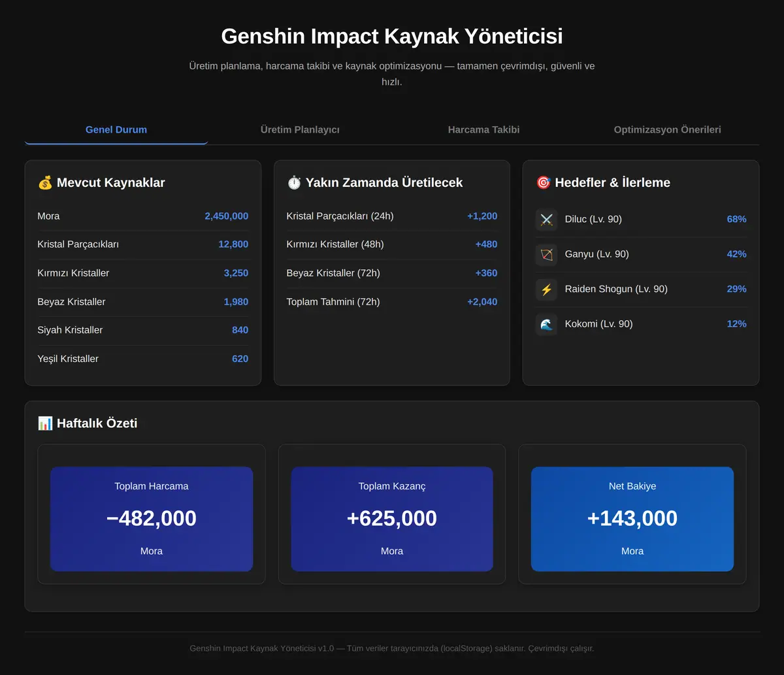Click the Kristal Parçacıkları value 12,800
Screen dimensions: 784x675
pyautogui.click(x=233, y=244)
